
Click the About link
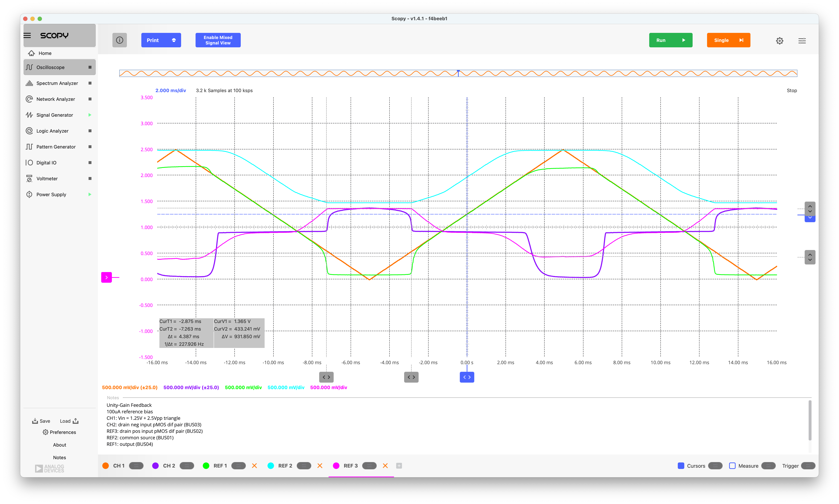coord(59,445)
